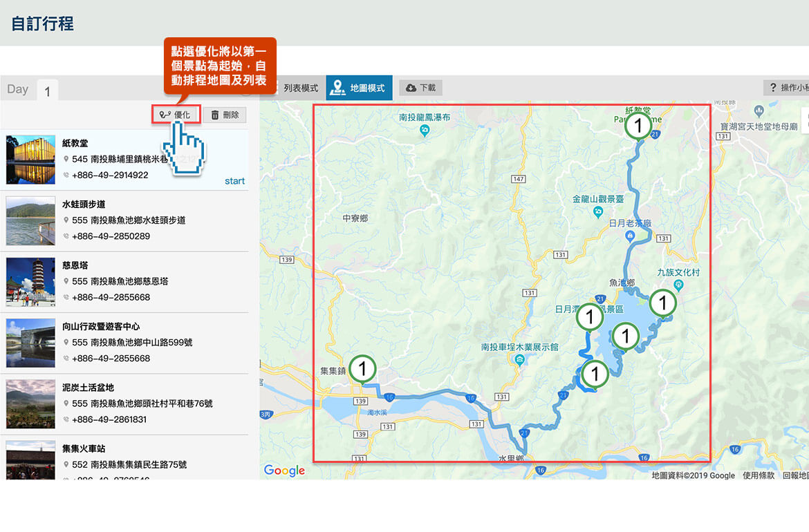
Task: Open the 水蛙頭步道 photo thumbnail
Action: [30, 220]
